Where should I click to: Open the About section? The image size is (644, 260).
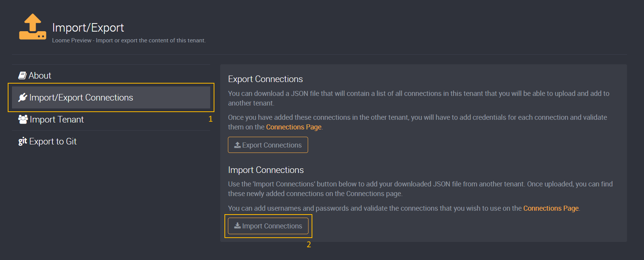pyautogui.click(x=111, y=75)
